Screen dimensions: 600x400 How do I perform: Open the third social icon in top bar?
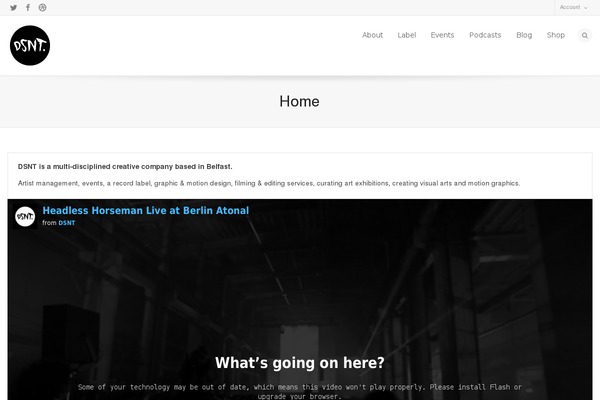[42, 7]
